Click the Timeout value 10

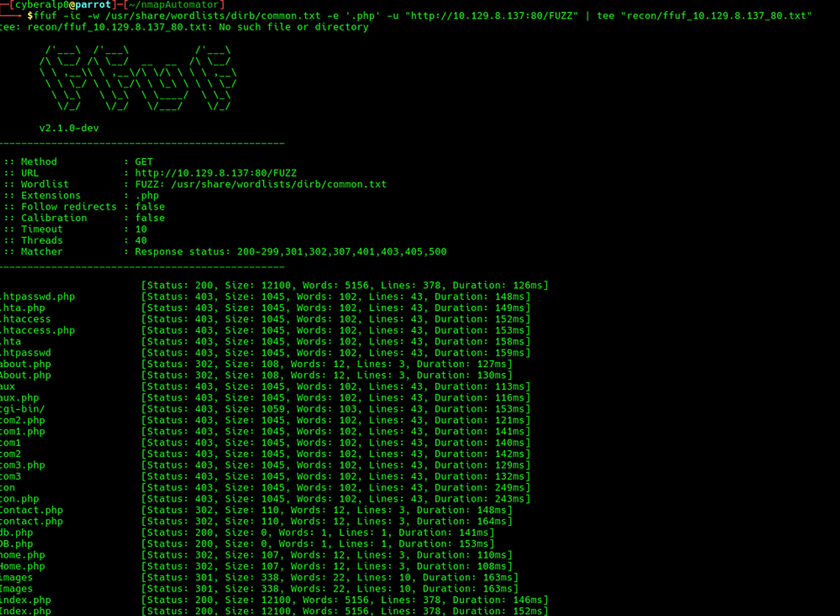(x=141, y=229)
